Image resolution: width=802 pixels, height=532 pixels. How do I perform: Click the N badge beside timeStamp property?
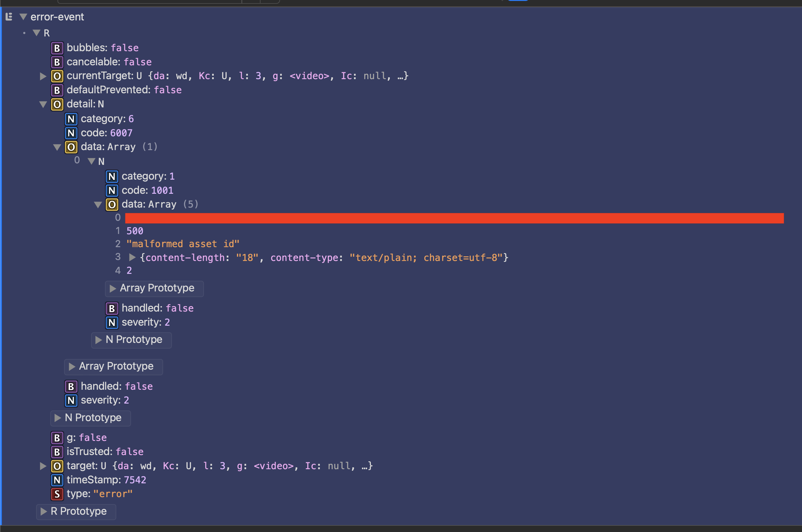[57, 480]
